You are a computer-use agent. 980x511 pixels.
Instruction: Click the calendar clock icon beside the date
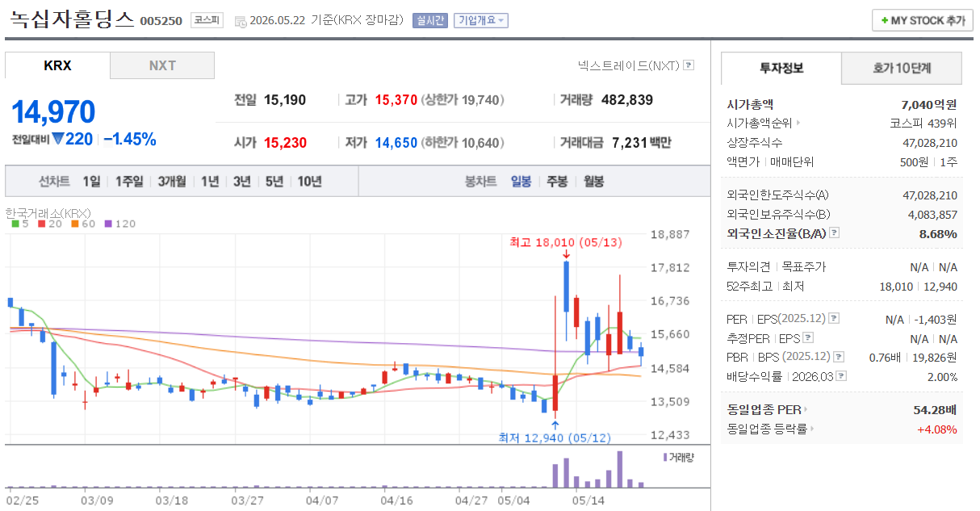[x=241, y=21]
